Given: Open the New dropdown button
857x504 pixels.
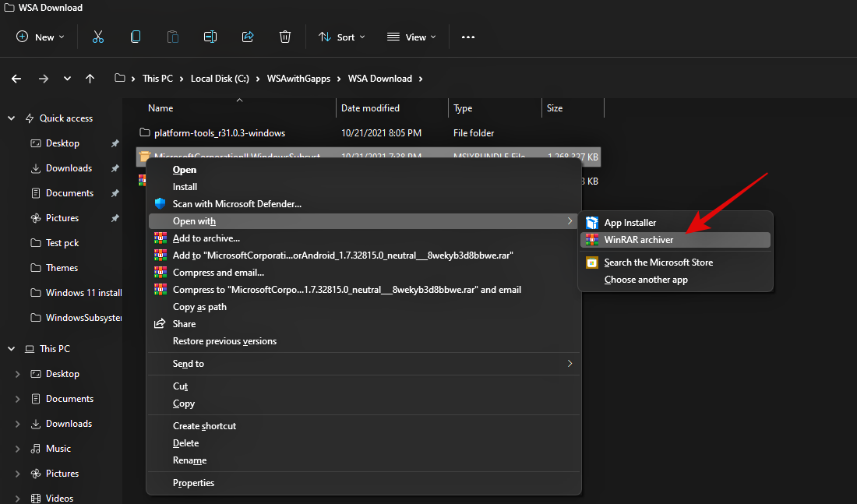Looking at the screenshot, I should 41,37.
